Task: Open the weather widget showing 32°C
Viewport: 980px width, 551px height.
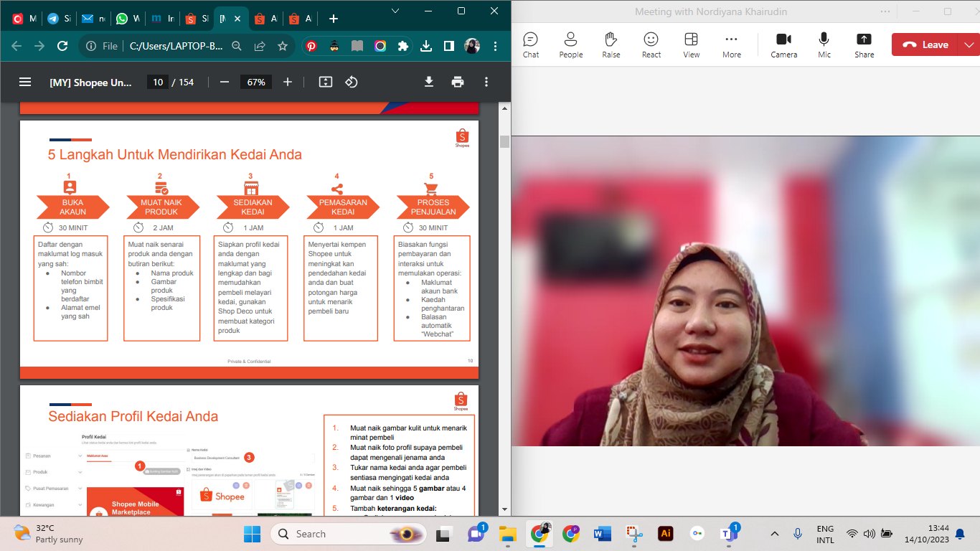Action: pyautogui.click(x=49, y=534)
